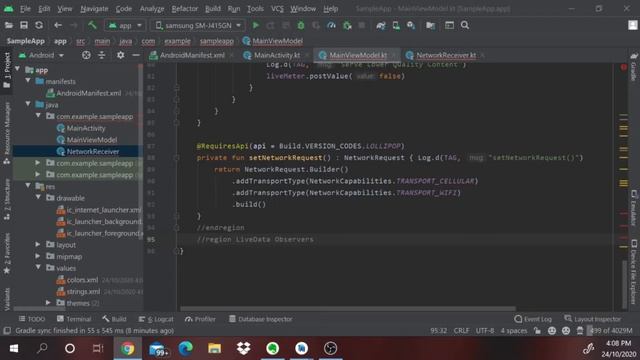This screenshot has height=360, width=640.
Task: Hide the Project panel with minus icon
Action: (136, 55)
